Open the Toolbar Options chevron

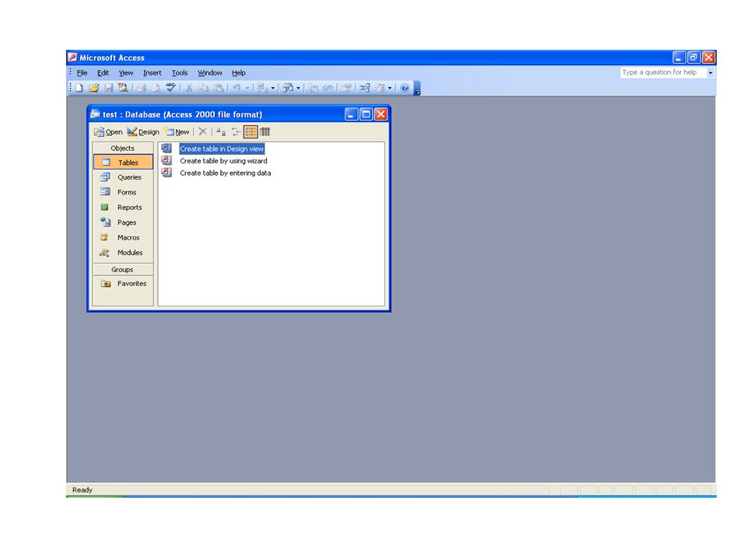pos(417,88)
